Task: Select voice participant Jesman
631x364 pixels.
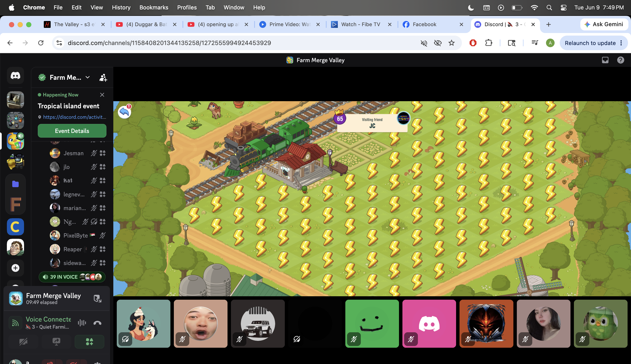Action: [x=78, y=153]
